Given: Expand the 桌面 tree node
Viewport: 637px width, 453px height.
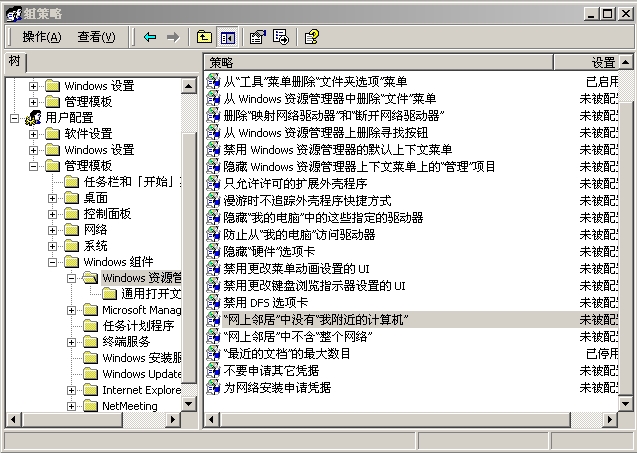Looking at the screenshot, I should pos(52,198).
